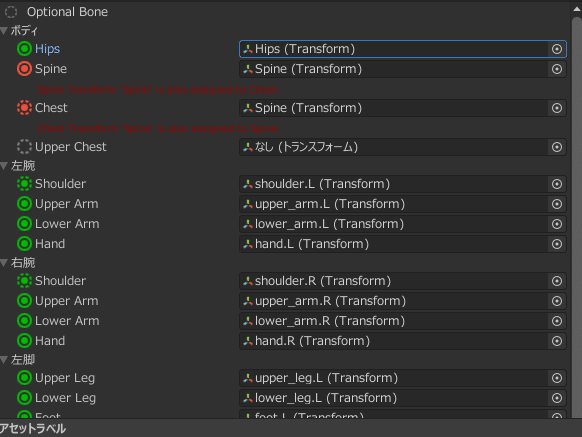Collapse the 右腕 section
Viewport: 582px width, 437px height.
click(x=4, y=263)
